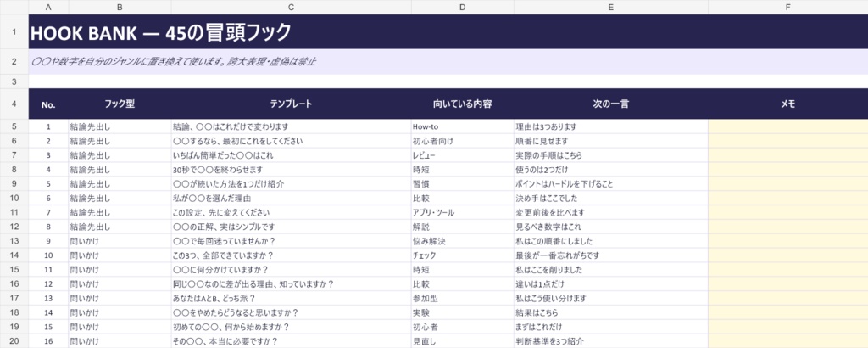Click the '実験' cell

point(462,312)
